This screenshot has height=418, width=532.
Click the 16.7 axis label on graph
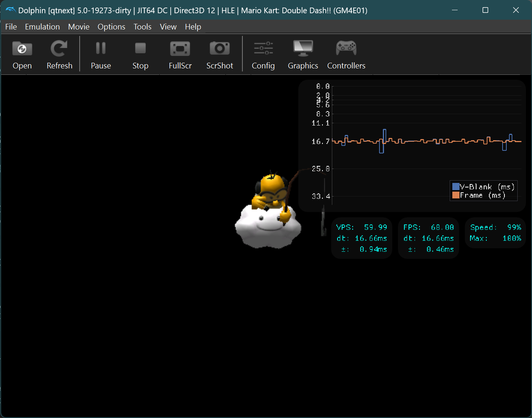321,141
